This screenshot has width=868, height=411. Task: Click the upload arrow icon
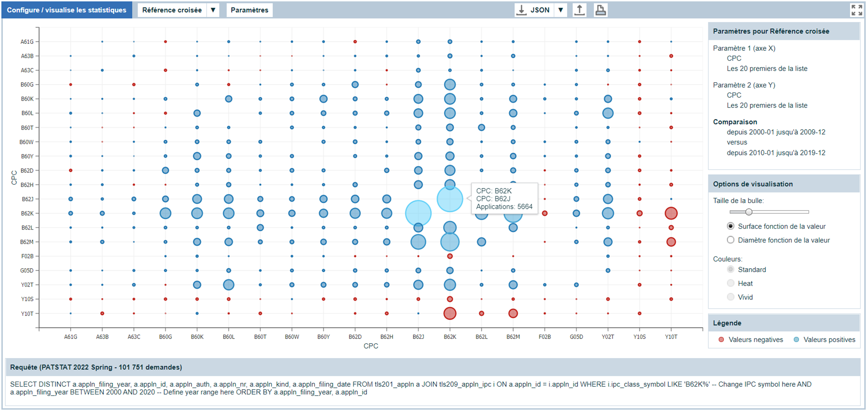[579, 10]
